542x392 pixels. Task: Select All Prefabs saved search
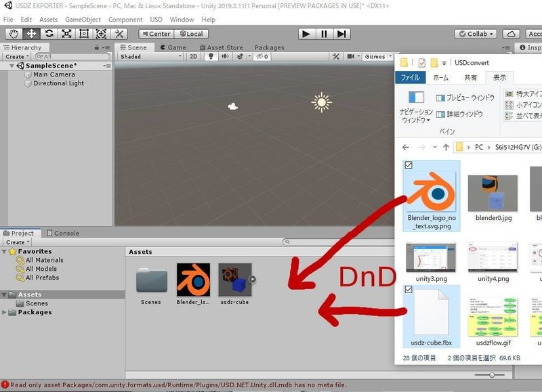[x=38, y=278]
